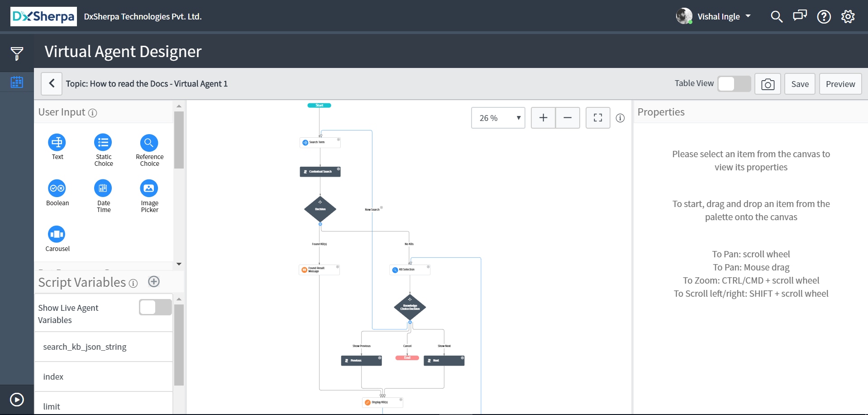The height and width of the screenshot is (415, 868).
Task: Select the Boolean input component
Action: coord(57,188)
